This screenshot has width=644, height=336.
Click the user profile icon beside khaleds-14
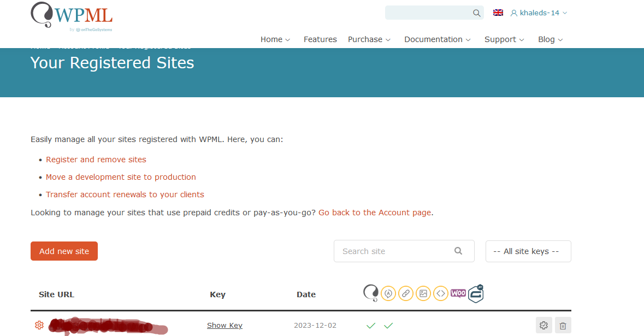pos(514,13)
